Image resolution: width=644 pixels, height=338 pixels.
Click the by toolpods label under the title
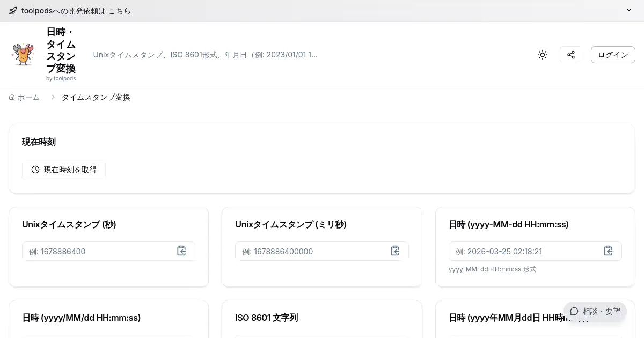point(61,78)
